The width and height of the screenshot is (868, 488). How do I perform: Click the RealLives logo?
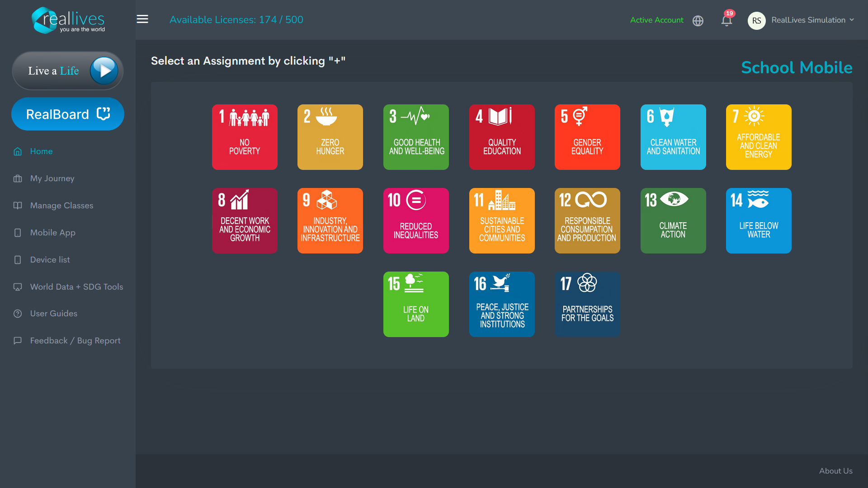tap(68, 20)
